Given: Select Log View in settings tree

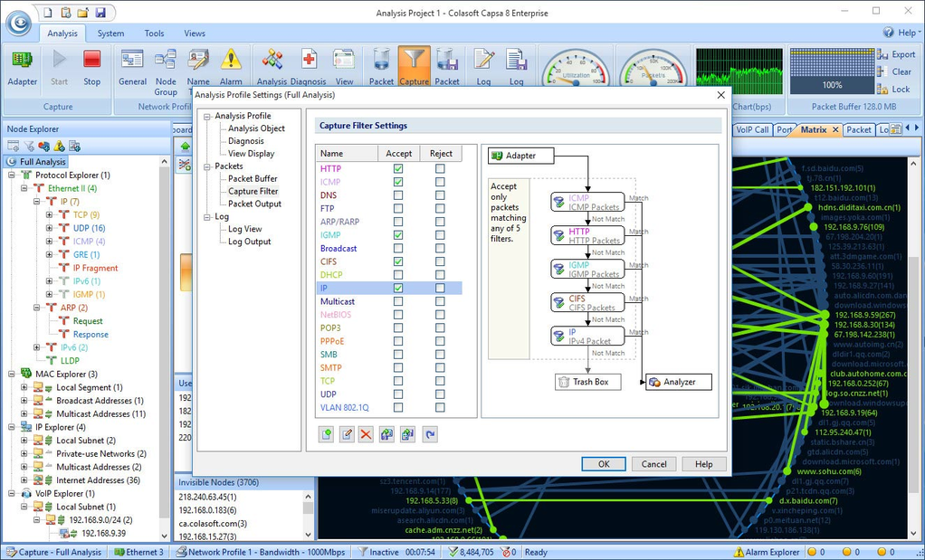Looking at the screenshot, I should (x=244, y=229).
